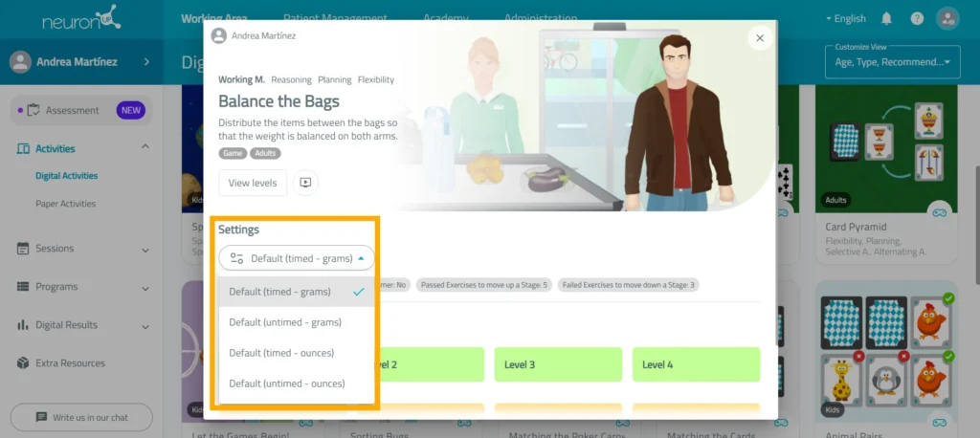The width and height of the screenshot is (980, 438).
Task: Click the settings sliders icon in dropdown field
Action: 236,258
